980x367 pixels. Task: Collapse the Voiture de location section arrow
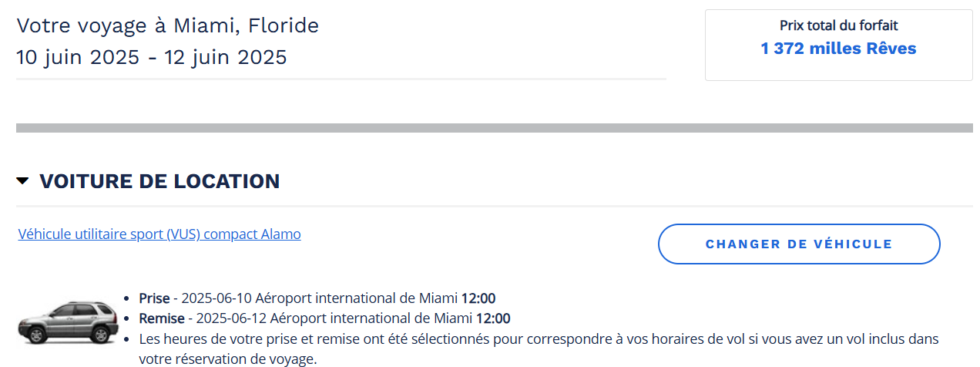pyautogui.click(x=22, y=181)
